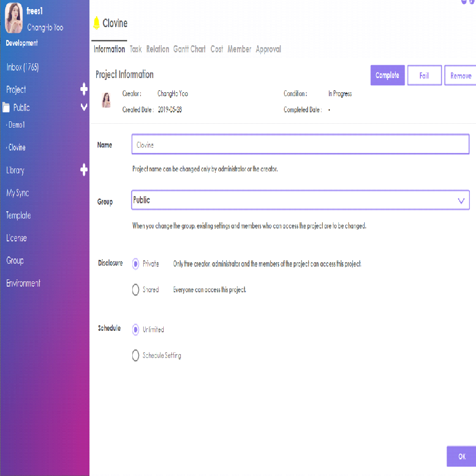Click the user profile photo in sidebar
The width and height of the screenshot is (476, 476).
tap(14, 20)
